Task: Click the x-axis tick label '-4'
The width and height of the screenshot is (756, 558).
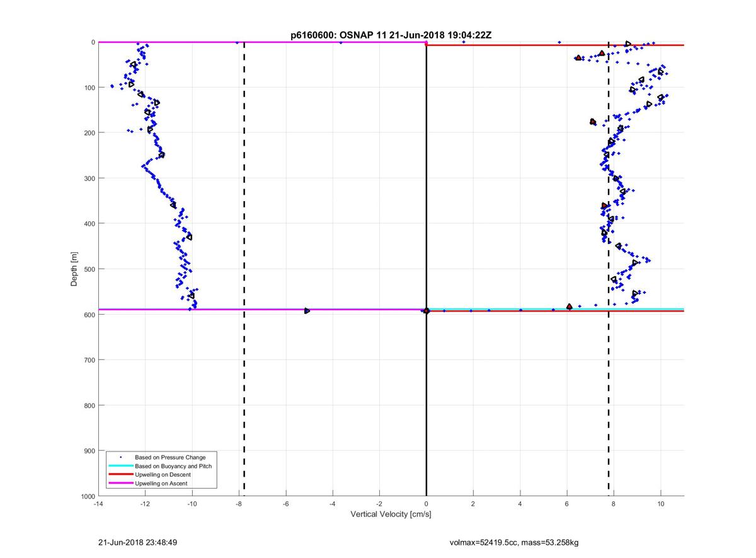Action: pos(333,504)
